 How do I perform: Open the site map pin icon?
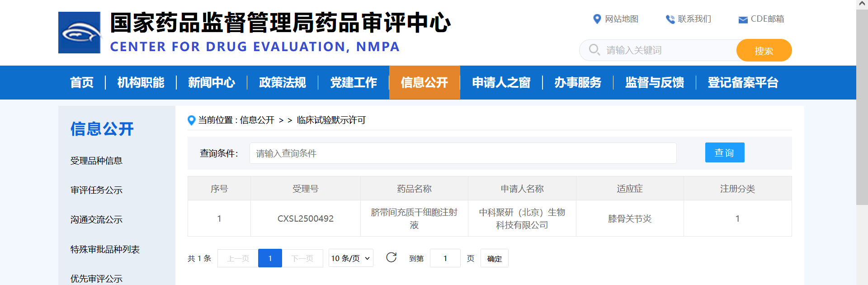click(x=597, y=19)
